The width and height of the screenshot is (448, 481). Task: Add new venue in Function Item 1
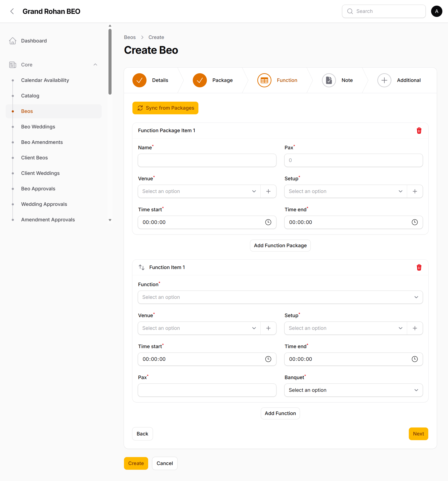(x=268, y=328)
